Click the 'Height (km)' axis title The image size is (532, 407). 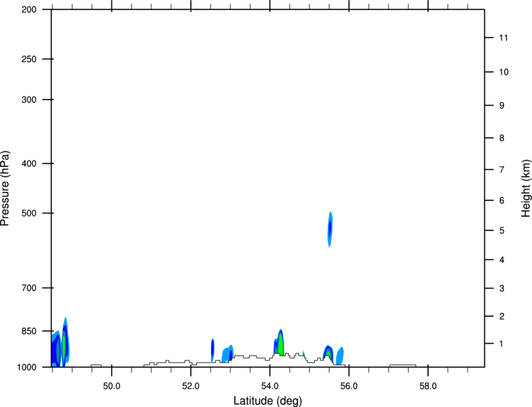point(526,188)
